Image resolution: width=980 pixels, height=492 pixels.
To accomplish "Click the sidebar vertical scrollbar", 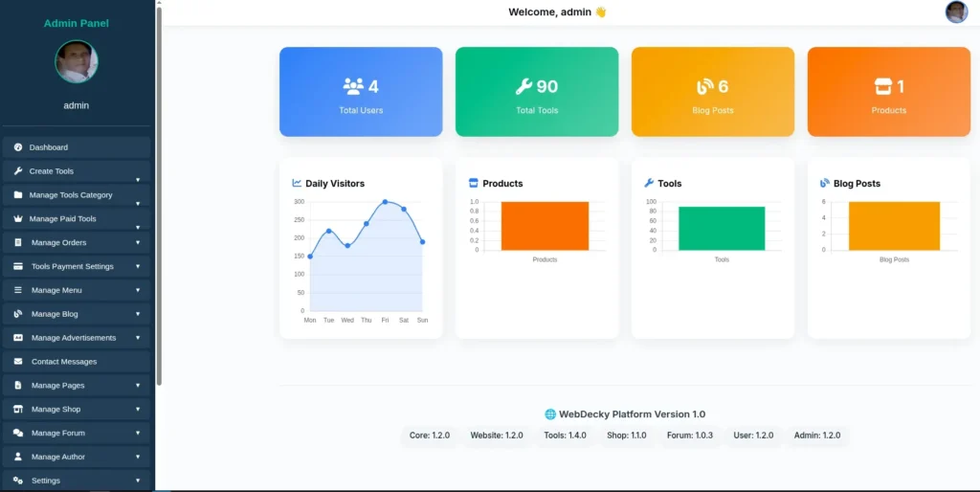I will point(159,195).
